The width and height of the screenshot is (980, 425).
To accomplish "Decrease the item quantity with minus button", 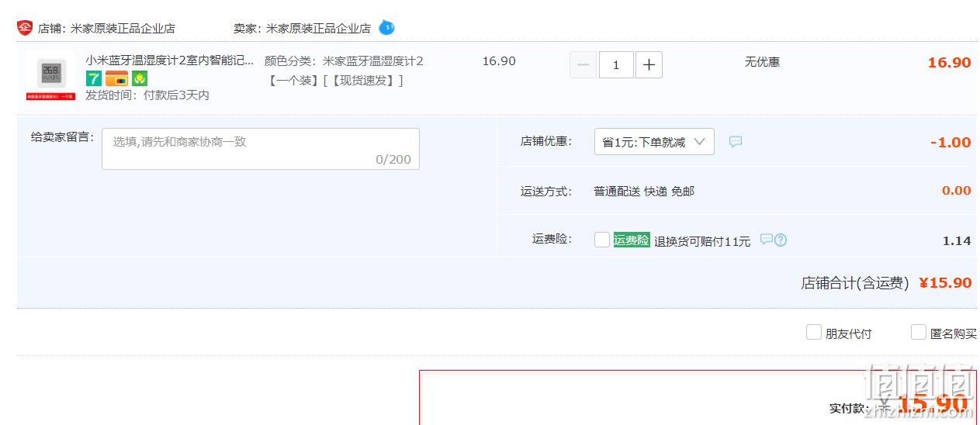I will 583,65.
